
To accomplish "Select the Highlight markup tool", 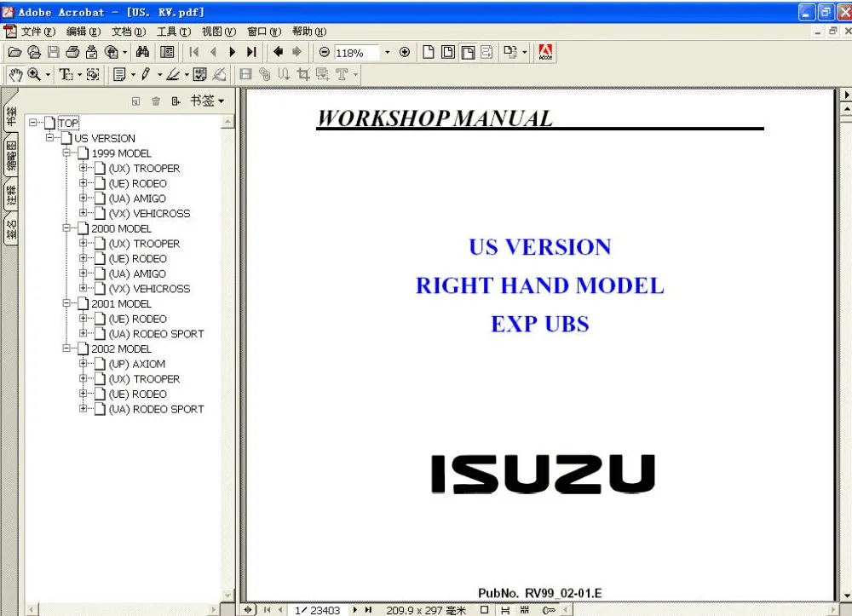I will click(173, 74).
